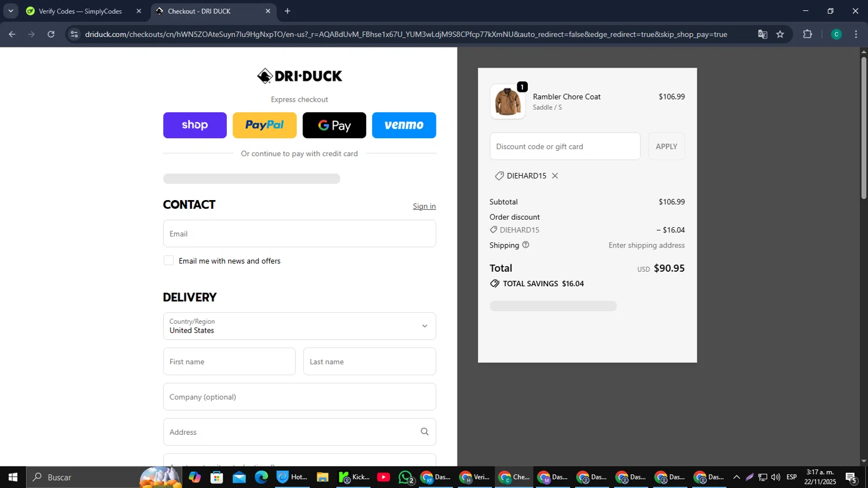Click the APPLY discount button
The width and height of the screenshot is (868, 488).
(x=666, y=146)
